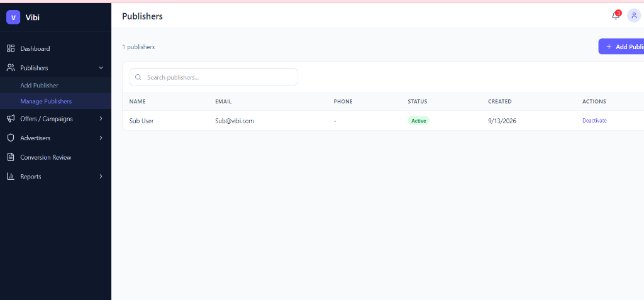Expand the Offers / Campaigns chevron
The image size is (644, 300).
tap(101, 119)
